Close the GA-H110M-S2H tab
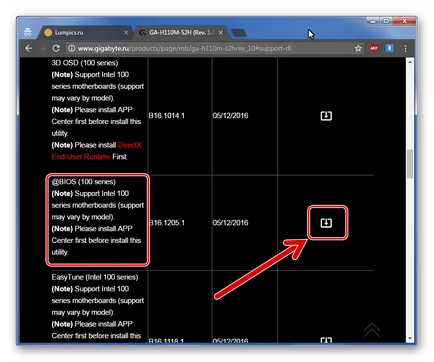Viewport: 434px width, 362px height. pos(220,33)
